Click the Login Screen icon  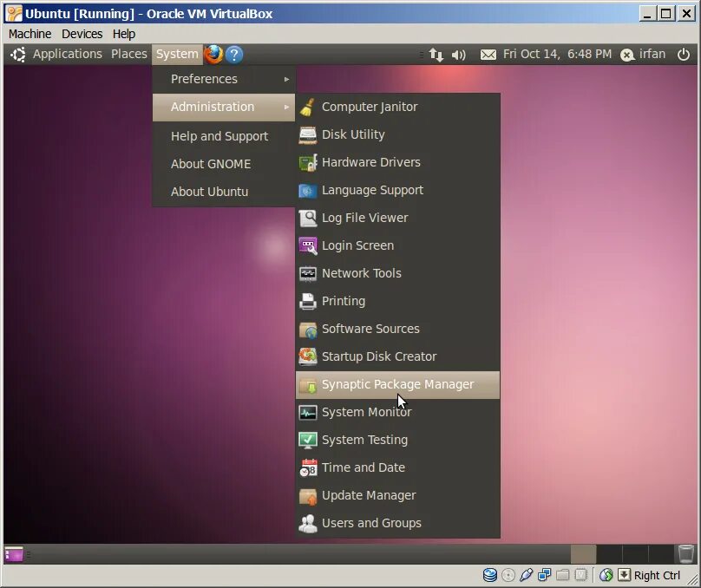tap(308, 245)
